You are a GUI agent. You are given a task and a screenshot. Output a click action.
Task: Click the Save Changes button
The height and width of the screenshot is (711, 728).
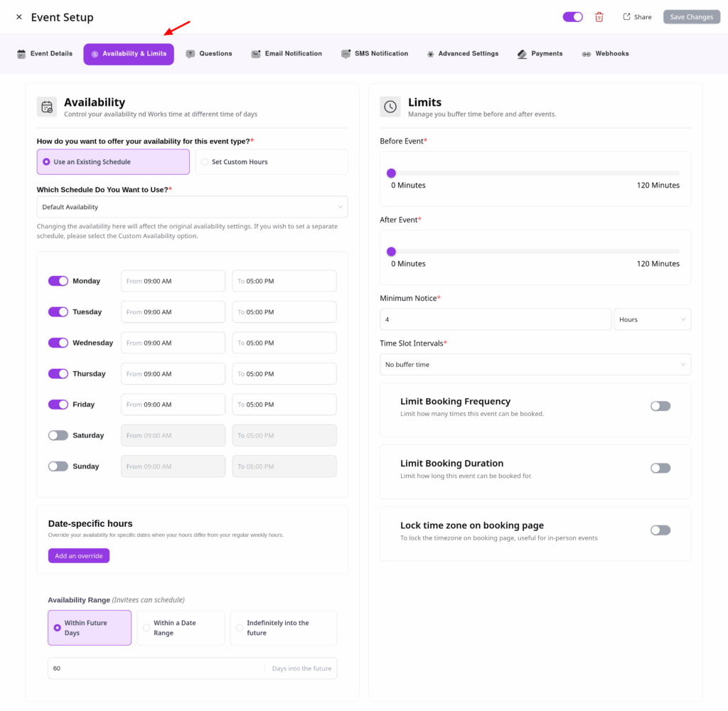691,17
